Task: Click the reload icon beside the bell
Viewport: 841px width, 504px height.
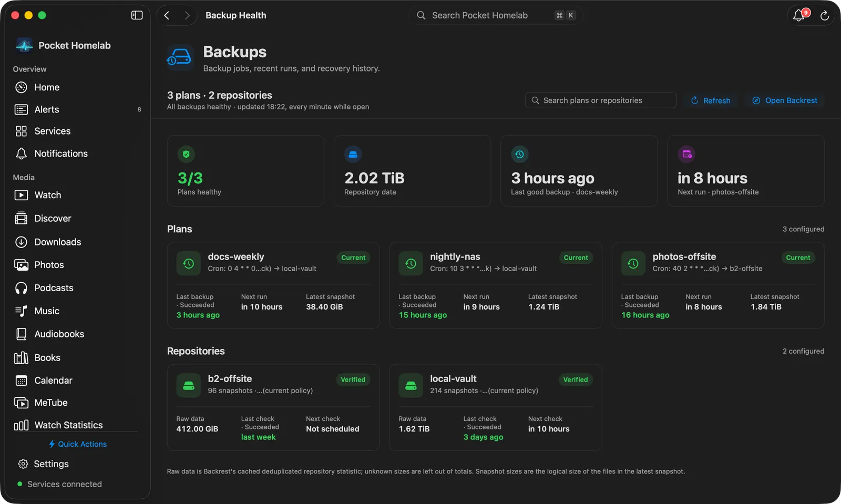Action: click(x=825, y=16)
